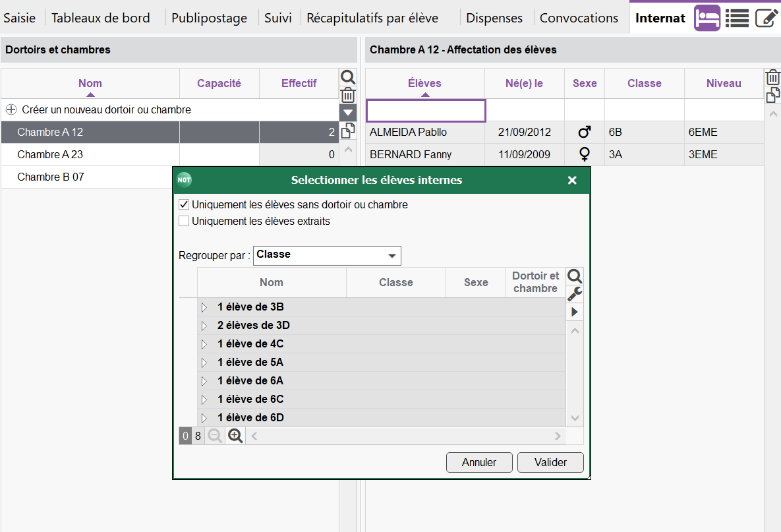
Task: Click wrench settings icon in dialog
Action: (x=574, y=294)
